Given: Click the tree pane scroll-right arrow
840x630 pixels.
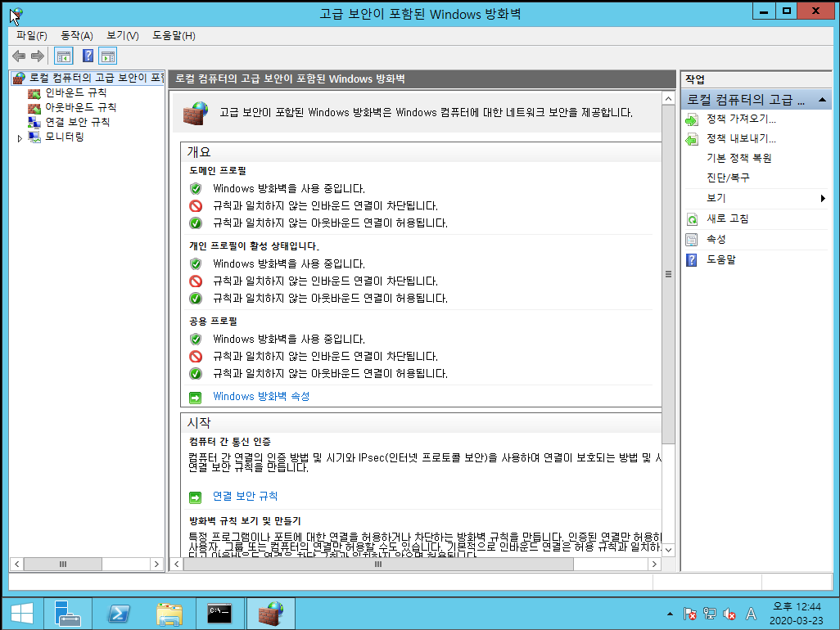Looking at the screenshot, I should [x=156, y=565].
